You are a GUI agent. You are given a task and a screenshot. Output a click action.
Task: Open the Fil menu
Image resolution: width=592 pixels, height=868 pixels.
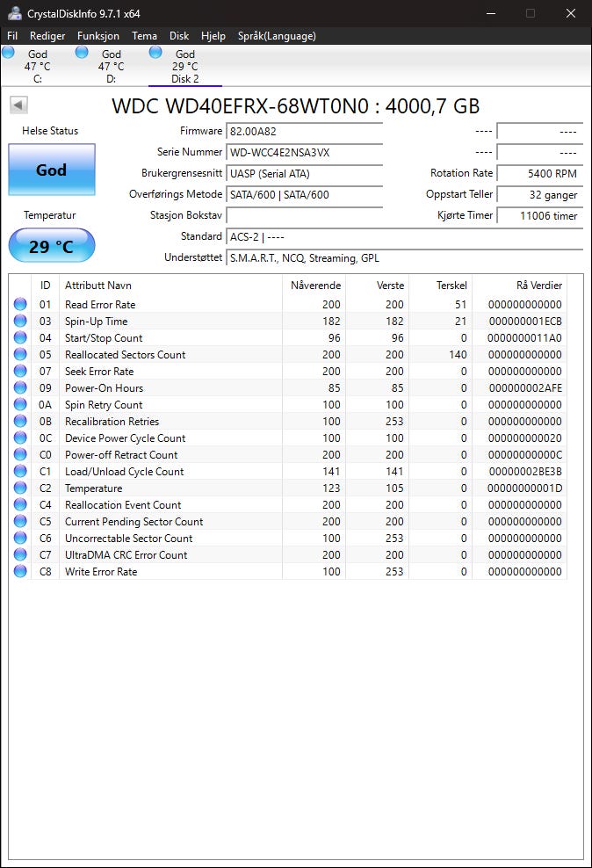(x=12, y=36)
